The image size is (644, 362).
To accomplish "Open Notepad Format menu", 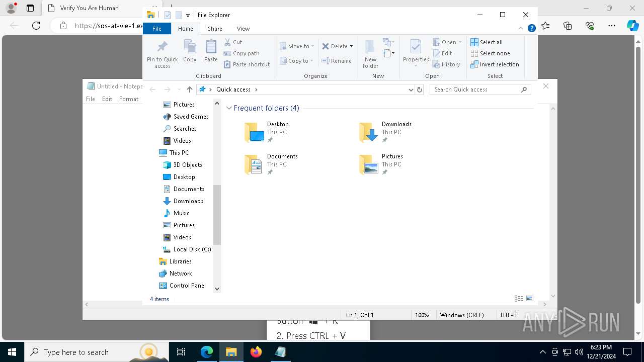I will [x=129, y=99].
